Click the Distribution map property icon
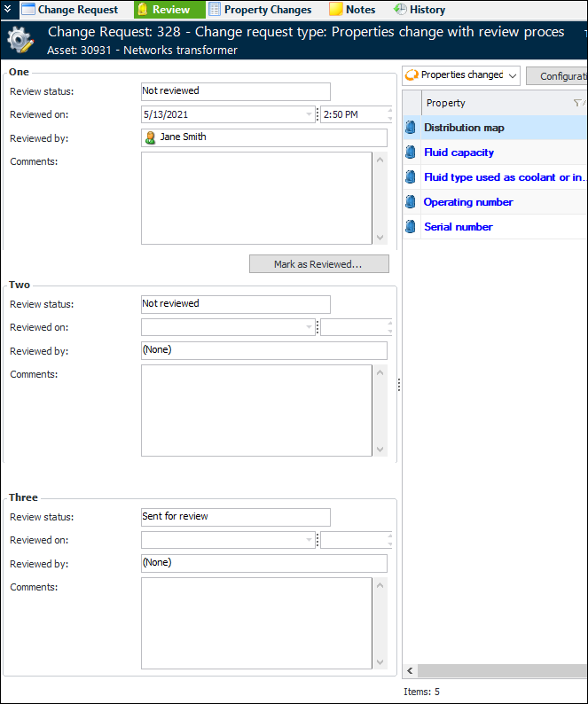This screenshot has height=704, width=588. 411,128
